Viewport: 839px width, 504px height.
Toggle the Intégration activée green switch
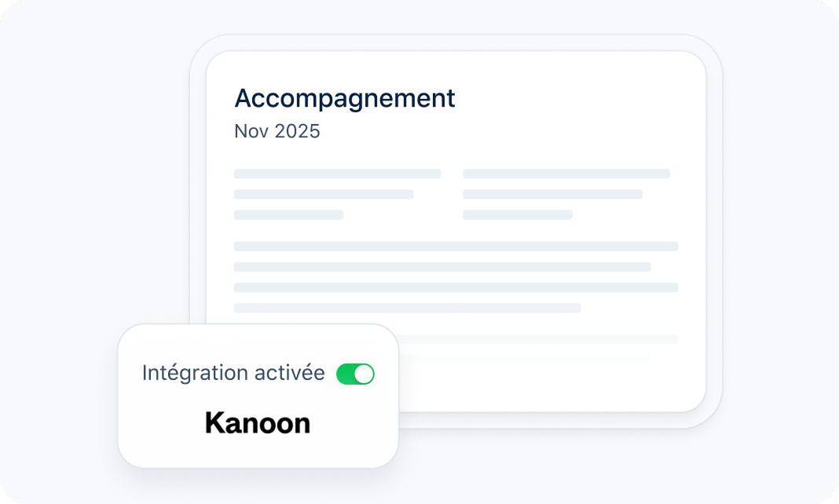[355, 374]
